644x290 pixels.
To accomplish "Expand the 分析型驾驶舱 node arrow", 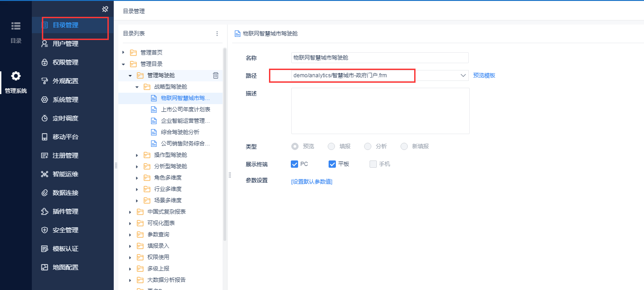I will click(x=137, y=166).
